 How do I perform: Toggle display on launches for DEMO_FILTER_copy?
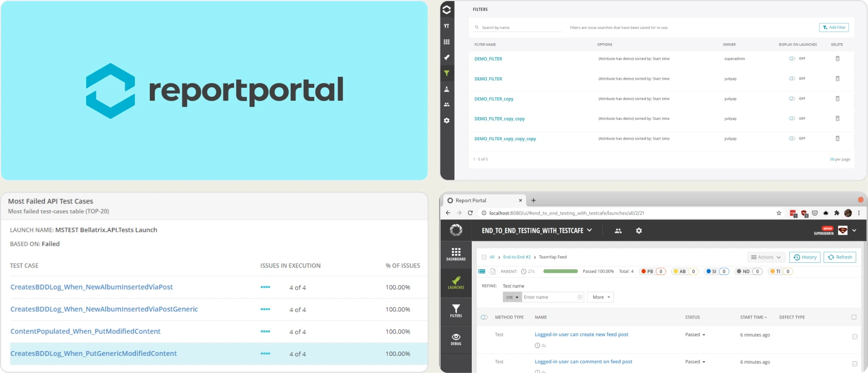pos(792,98)
